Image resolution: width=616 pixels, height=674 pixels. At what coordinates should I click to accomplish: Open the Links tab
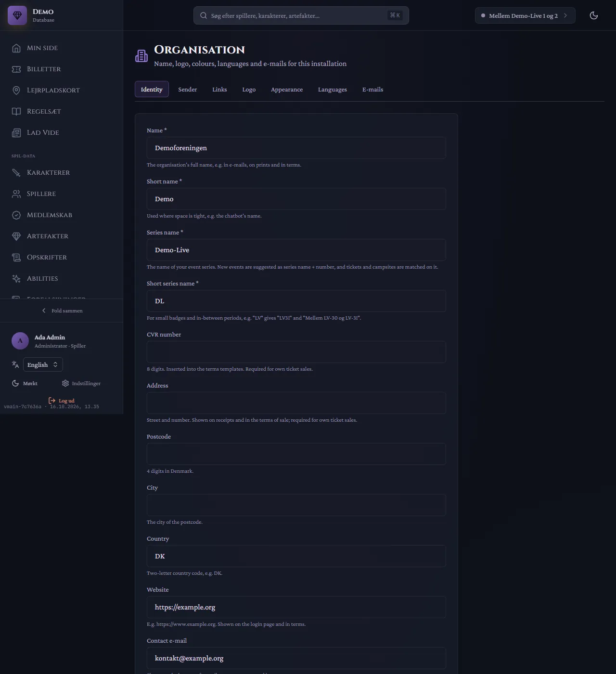219,90
